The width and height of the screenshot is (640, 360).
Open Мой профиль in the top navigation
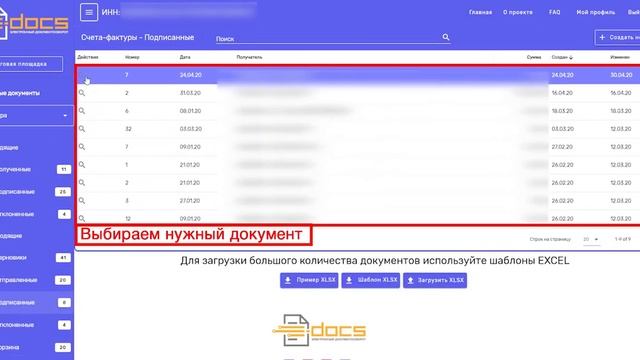(596, 12)
